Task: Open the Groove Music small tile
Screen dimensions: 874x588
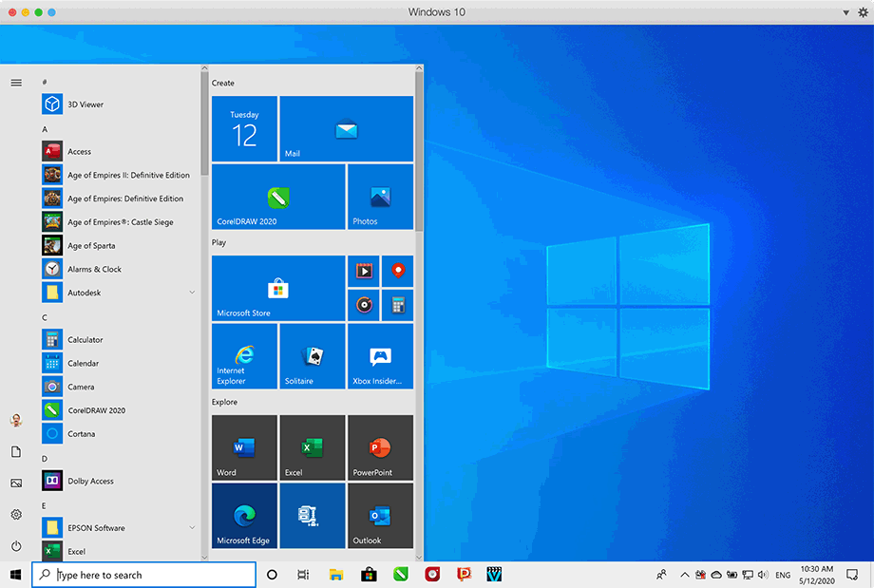Action: tap(364, 305)
